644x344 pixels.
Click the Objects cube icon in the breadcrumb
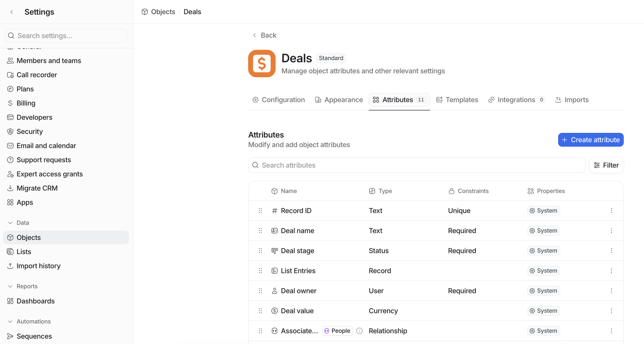click(145, 12)
